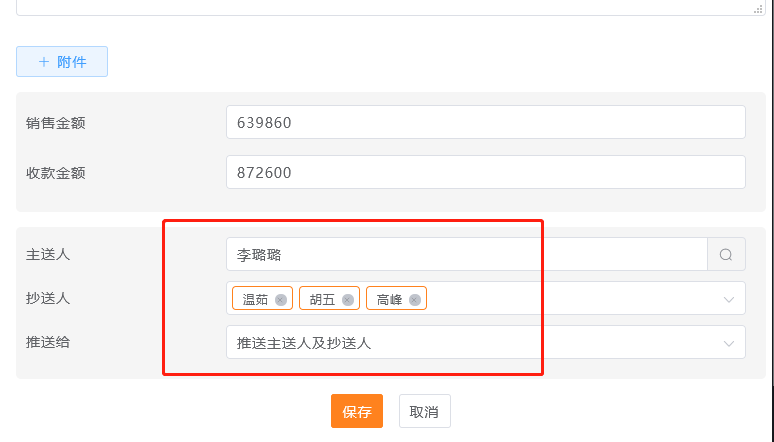Delete the 高峰 tag using its x icon
This screenshot has width=774, height=442.
(415, 299)
